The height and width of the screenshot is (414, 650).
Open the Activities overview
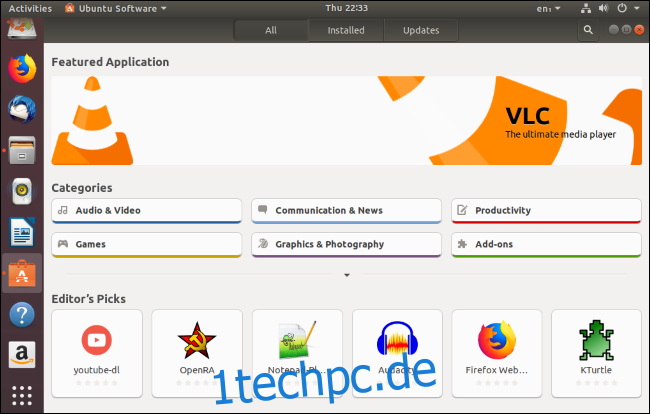click(30, 8)
